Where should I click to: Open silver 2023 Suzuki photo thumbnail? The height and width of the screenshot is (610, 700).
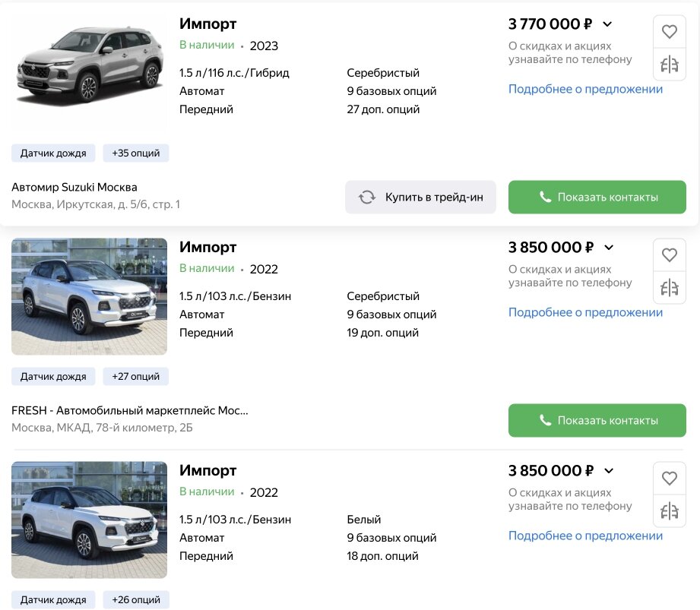coord(89,70)
